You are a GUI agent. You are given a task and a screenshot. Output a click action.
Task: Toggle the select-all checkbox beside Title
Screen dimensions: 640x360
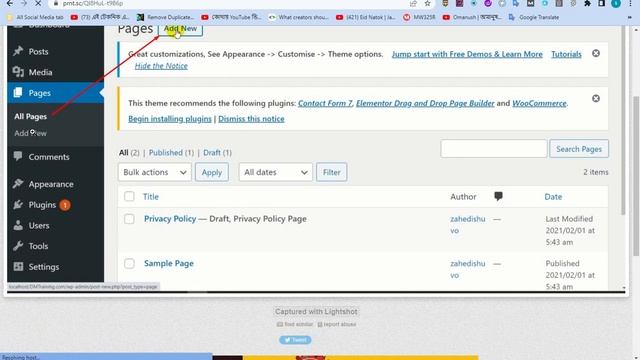(x=129, y=196)
